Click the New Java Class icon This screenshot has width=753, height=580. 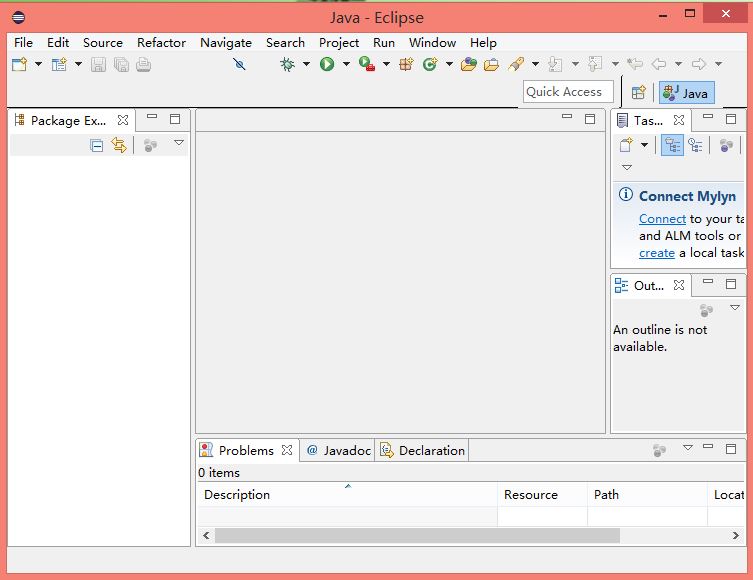(x=430, y=64)
